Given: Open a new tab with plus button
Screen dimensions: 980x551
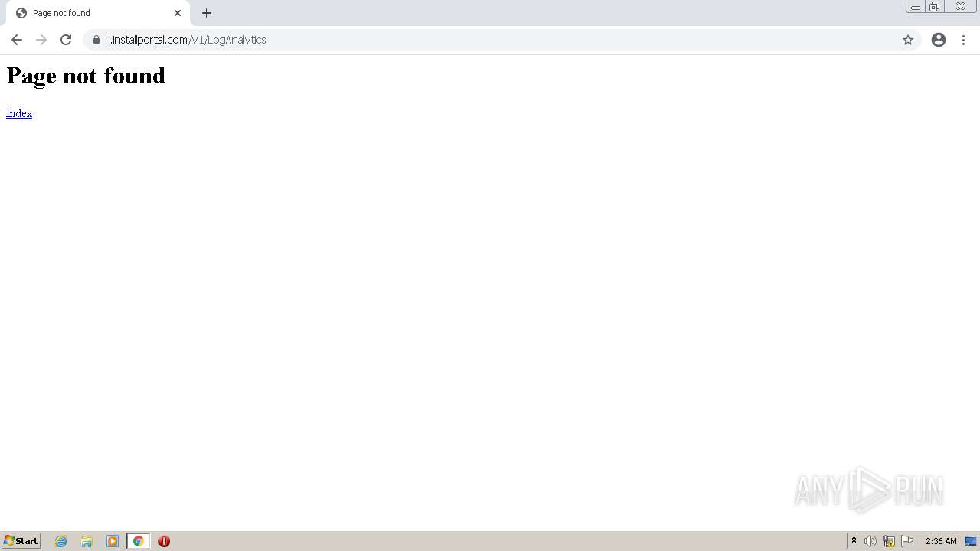Looking at the screenshot, I should 207,13.
